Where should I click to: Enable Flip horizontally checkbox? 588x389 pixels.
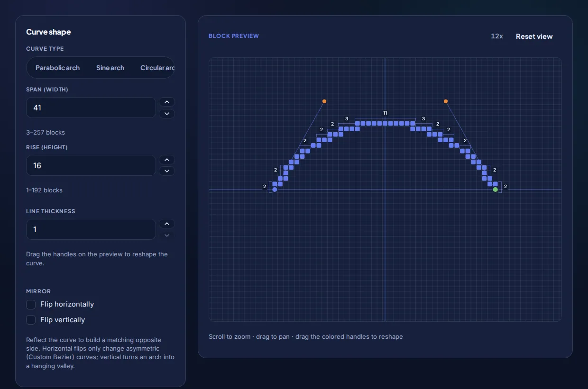click(31, 305)
